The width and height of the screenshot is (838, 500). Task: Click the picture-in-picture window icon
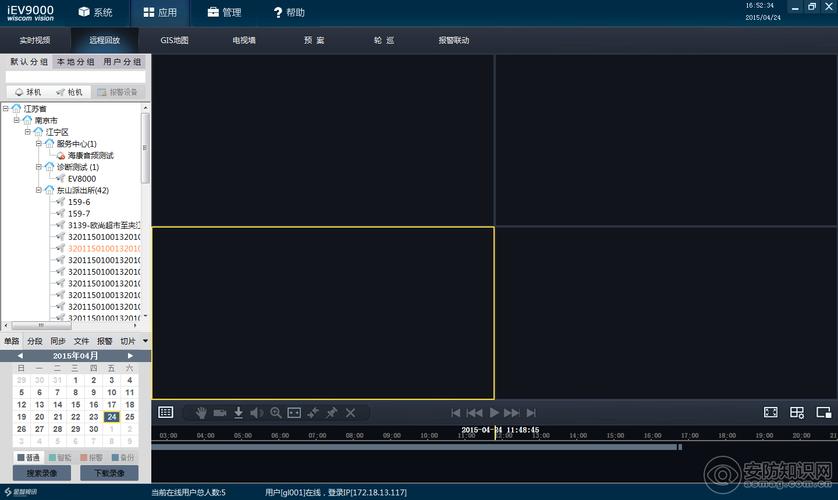point(824,412)
